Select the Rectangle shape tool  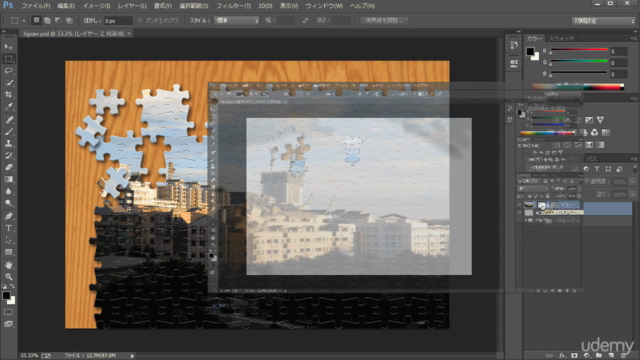[x=9, y=252]
